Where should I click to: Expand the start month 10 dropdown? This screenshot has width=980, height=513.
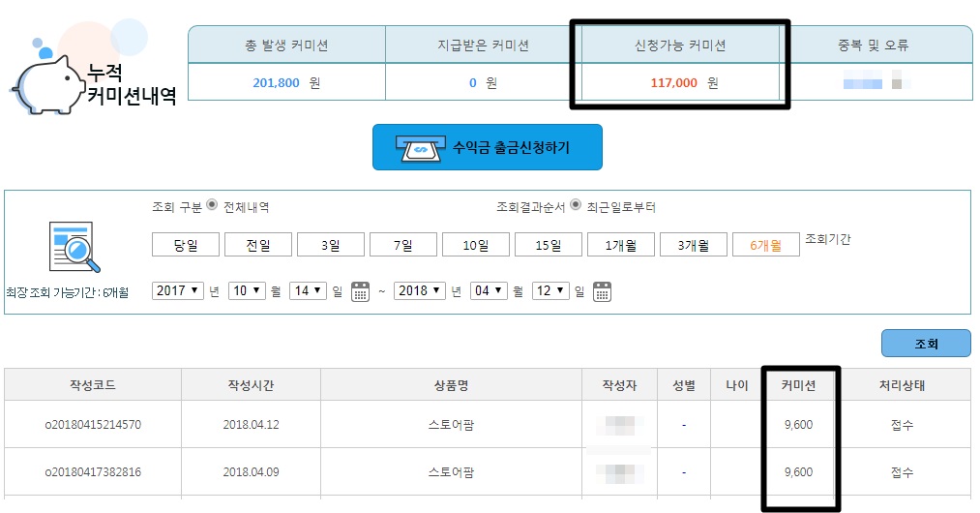pos(247,290)
